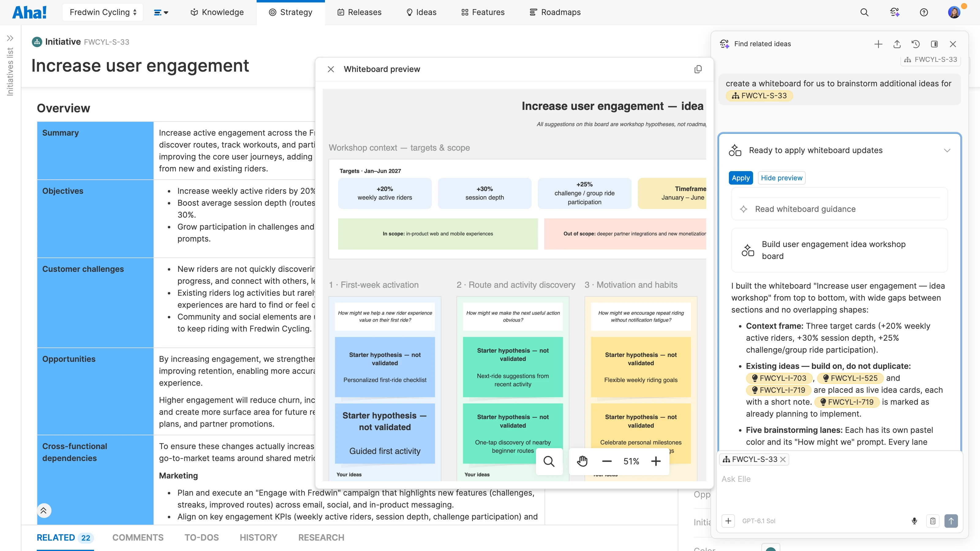Select the +30% session depth card

pos(485,193)
